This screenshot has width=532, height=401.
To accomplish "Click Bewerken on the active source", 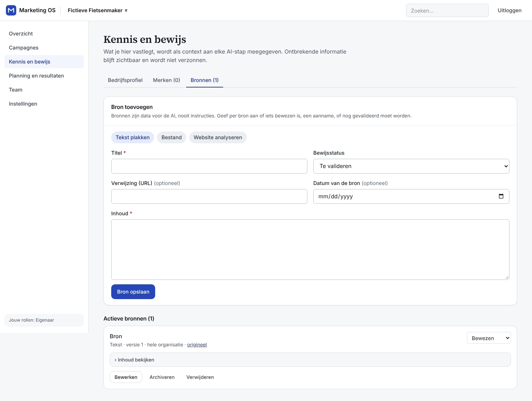I will 126,377.
